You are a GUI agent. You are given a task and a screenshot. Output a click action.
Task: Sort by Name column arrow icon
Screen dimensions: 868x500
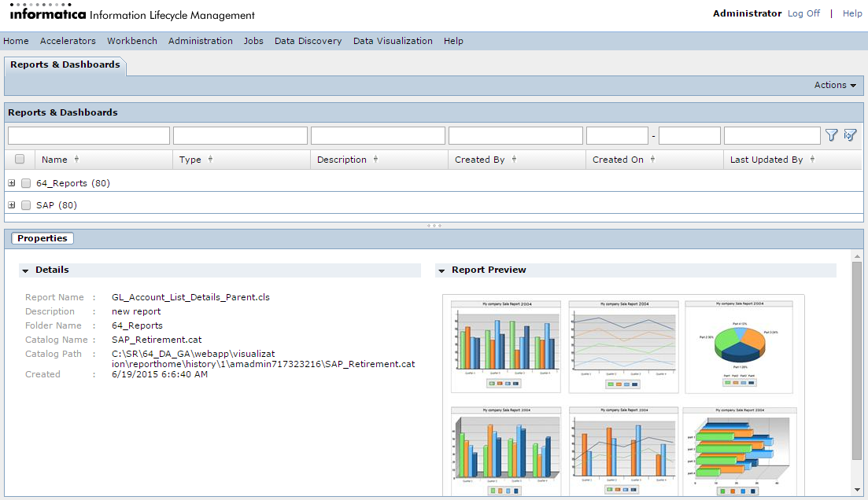click(x=76, y=160)
